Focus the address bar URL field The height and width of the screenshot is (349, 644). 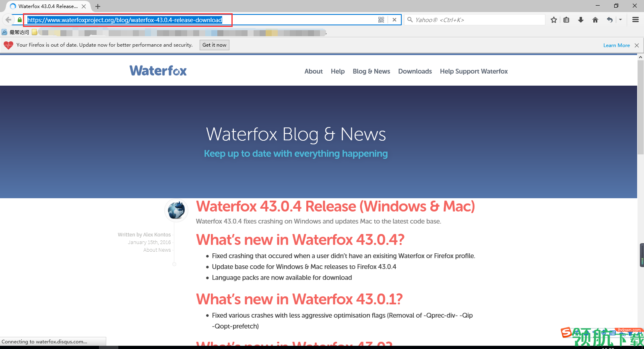202,20
